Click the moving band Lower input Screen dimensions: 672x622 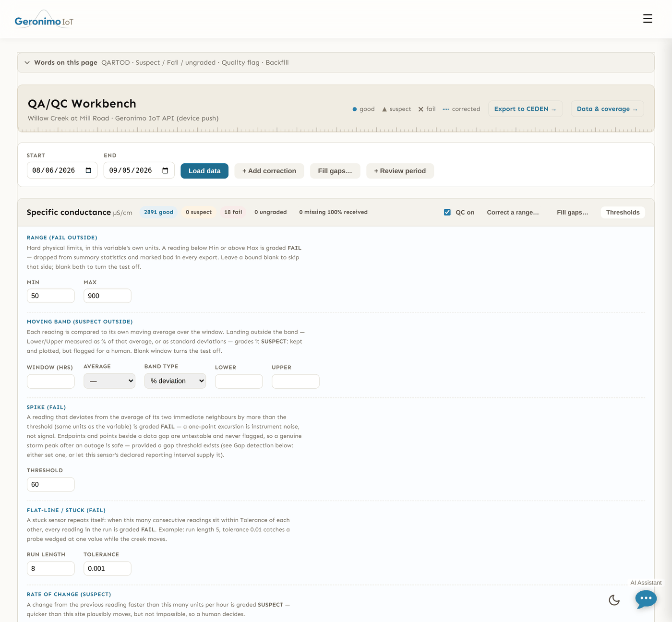point(239,382)
